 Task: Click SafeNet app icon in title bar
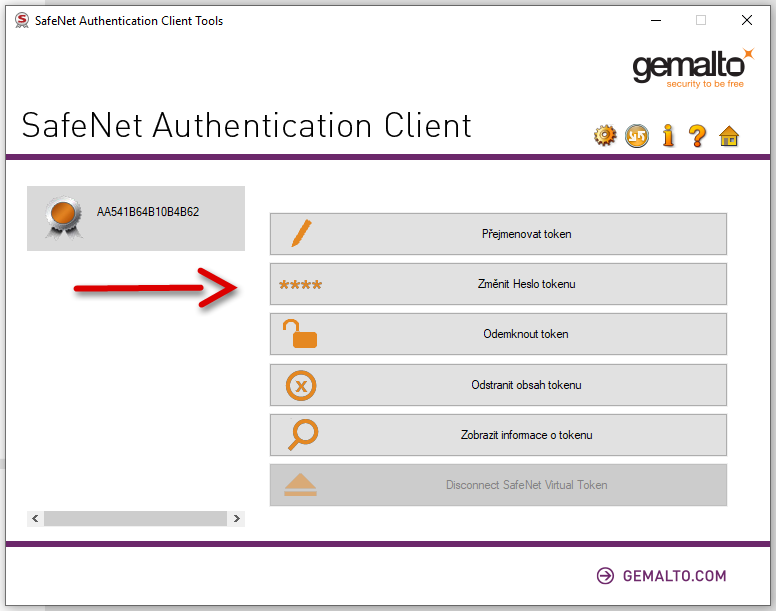(x=22, y=20)
